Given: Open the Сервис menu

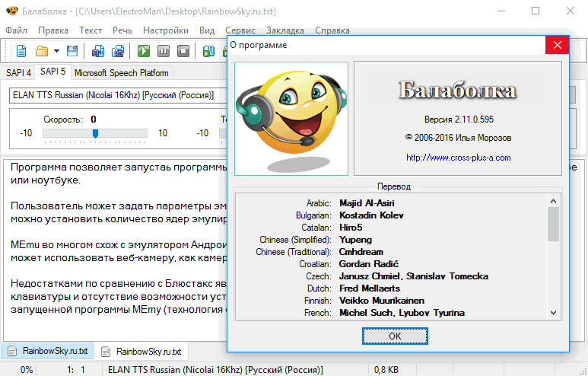Looking at the screenshot, I should [x=240, y=30].
